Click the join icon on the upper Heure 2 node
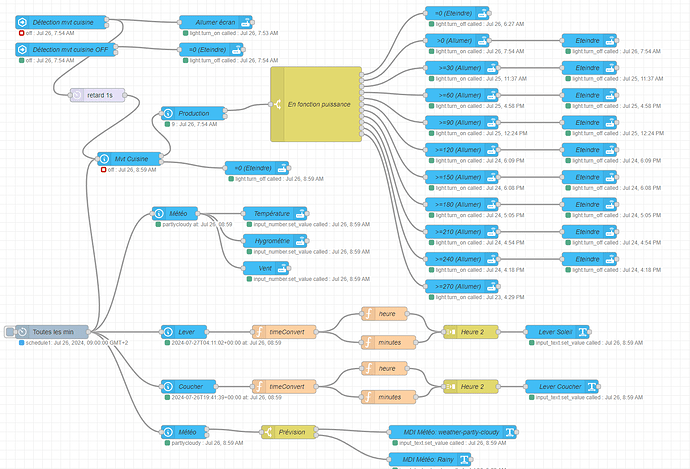 coord(450,332)
